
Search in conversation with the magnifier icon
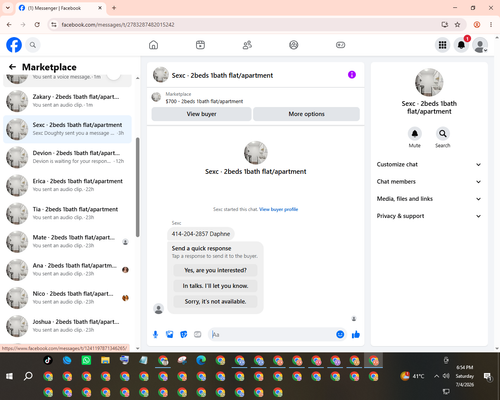click(443, 134)
